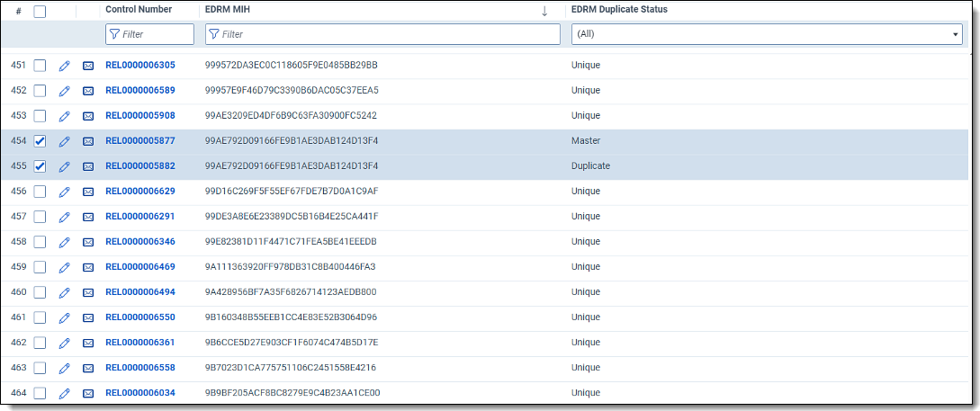
Task: Edit row 458 using the pencil icon
Action: tap(64, 242)
